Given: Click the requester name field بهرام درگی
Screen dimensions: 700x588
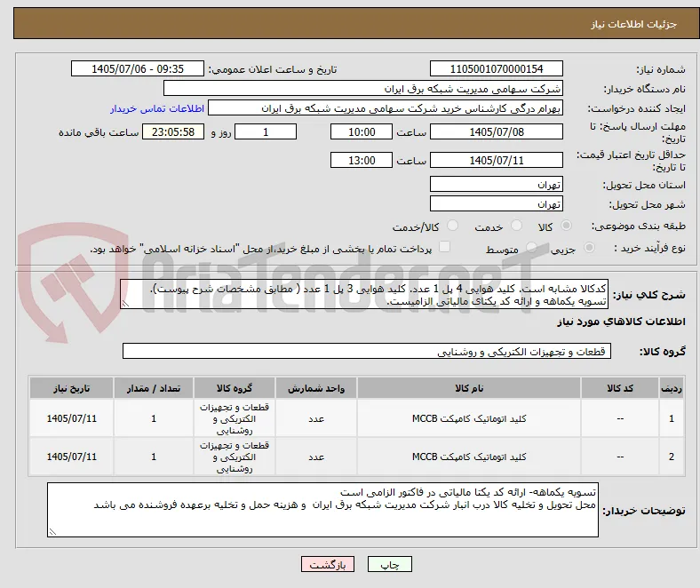Looking at the screenshot, I should click(x=386, y=108).
